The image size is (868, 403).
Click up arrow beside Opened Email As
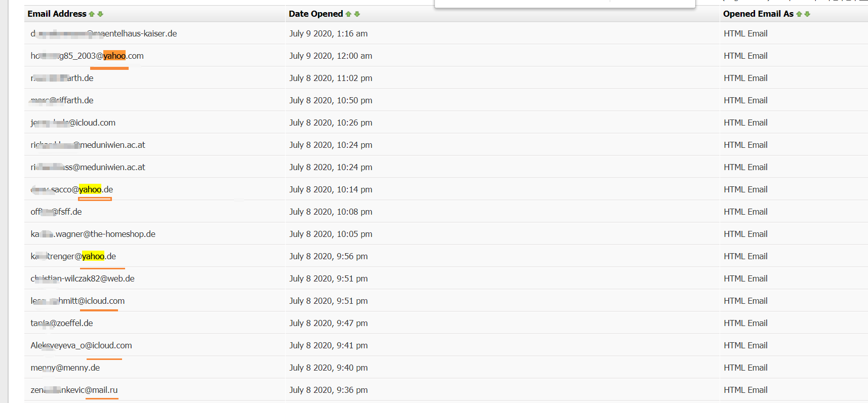799,14
